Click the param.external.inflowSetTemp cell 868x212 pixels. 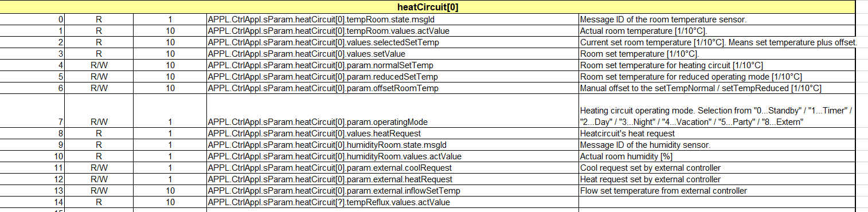tap(393, 191)
